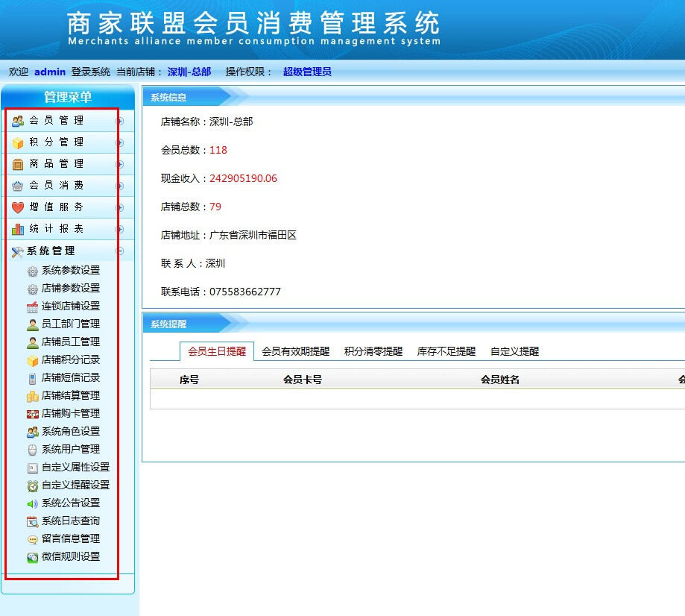Click the 系统参数设置 gear icon
Screen dimensions: 685x616
[x=32, y=271]
